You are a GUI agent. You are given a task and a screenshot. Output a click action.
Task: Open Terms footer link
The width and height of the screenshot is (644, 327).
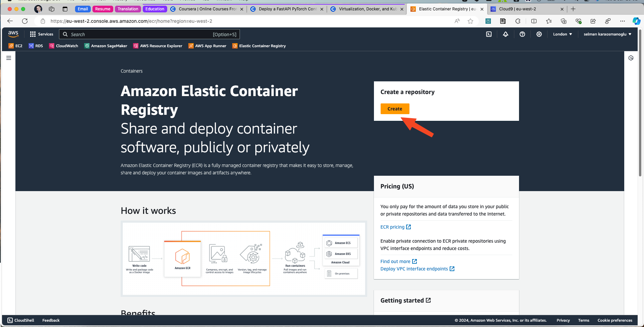tap(583, 320)
